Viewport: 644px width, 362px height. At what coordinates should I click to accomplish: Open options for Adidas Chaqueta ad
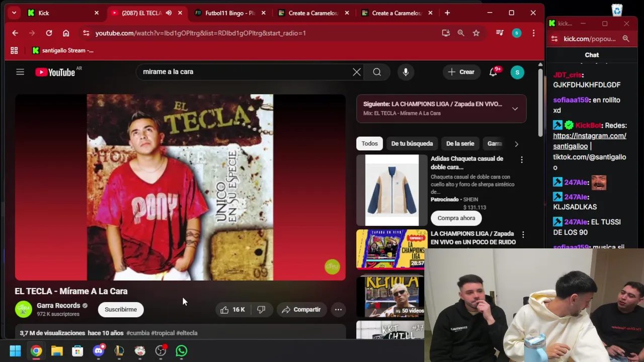click(522, 159)
